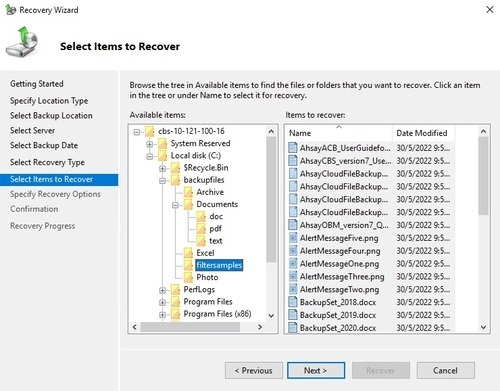Screen dimensions: 500x391
Task: Click the file list's vertical scrollbar thumb
Action: tap(483, 176)
